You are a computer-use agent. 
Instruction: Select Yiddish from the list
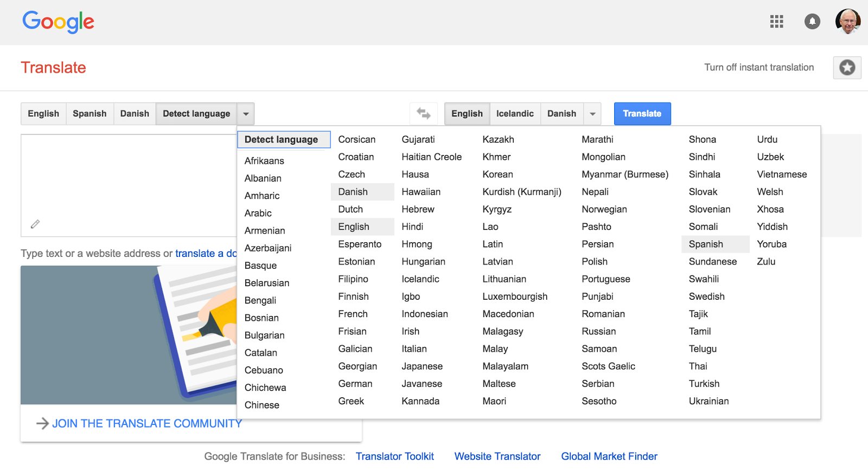(772, 227)
